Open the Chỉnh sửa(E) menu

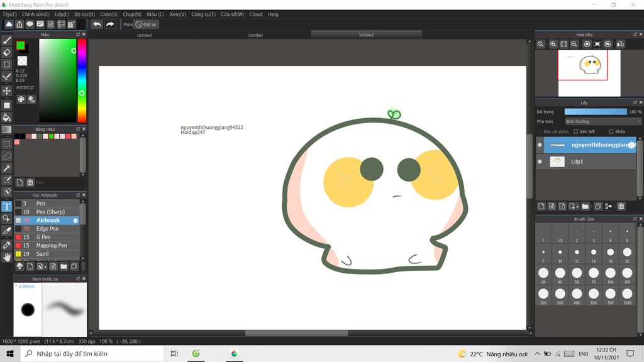pyautogui.click(x=36, y=14)
